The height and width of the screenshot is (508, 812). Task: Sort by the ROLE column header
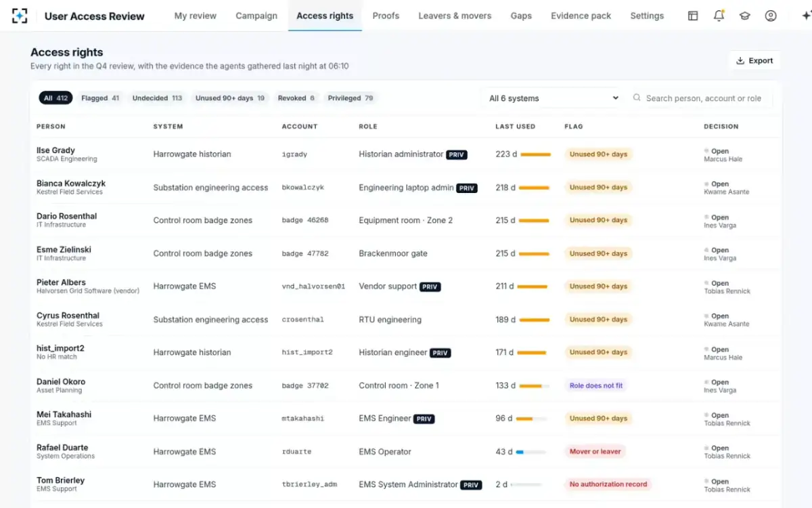pos(367,127)
